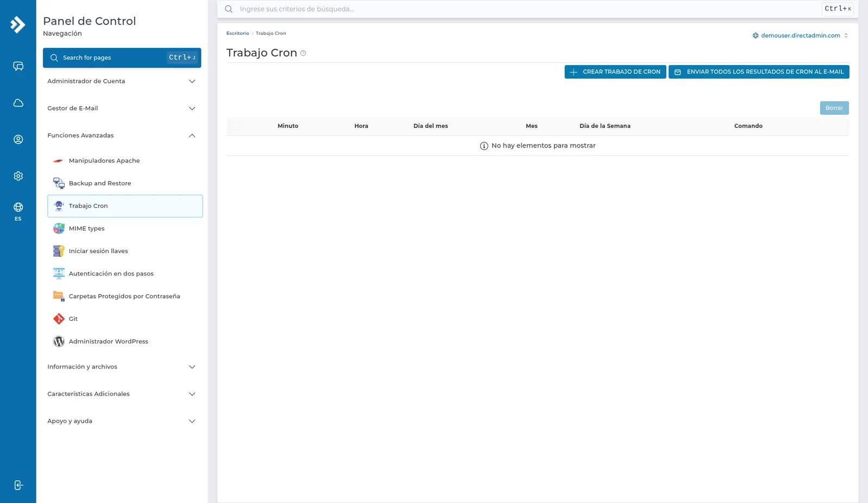
Task: Click the Hora column header
Action: [361, 126]
